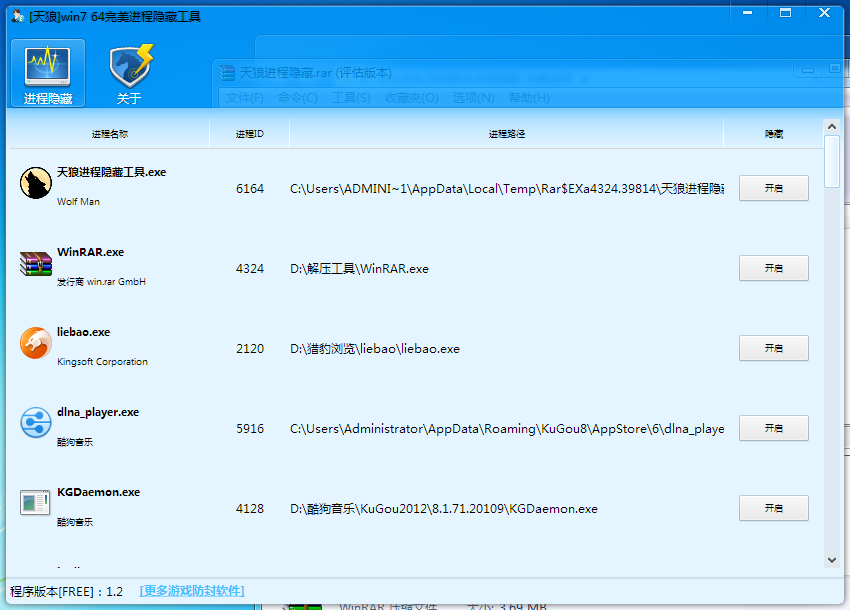
Task: Click publisher label win.rar GmbH
Action: point(101,281)
